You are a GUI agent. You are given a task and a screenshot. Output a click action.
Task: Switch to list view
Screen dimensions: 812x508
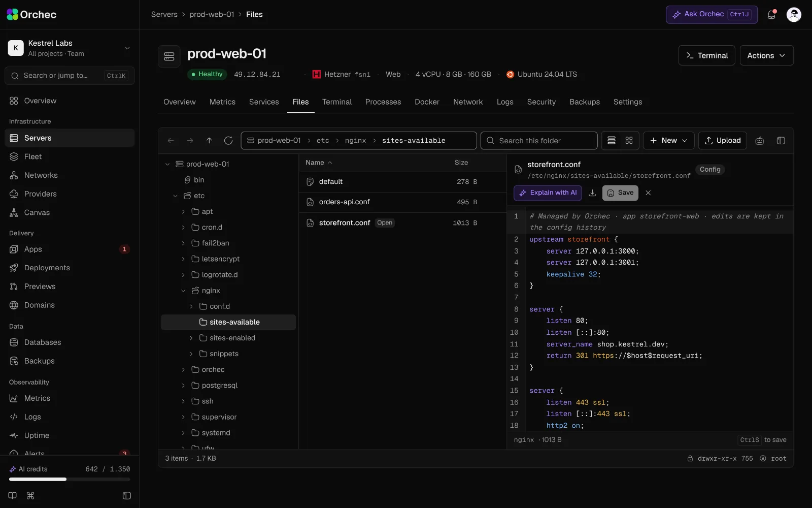tap(612, 141)
